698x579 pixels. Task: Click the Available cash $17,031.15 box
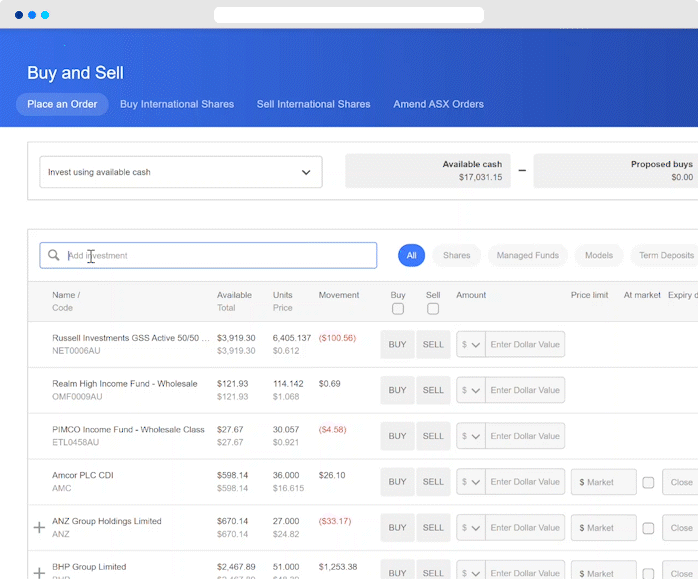coord(428,171)
